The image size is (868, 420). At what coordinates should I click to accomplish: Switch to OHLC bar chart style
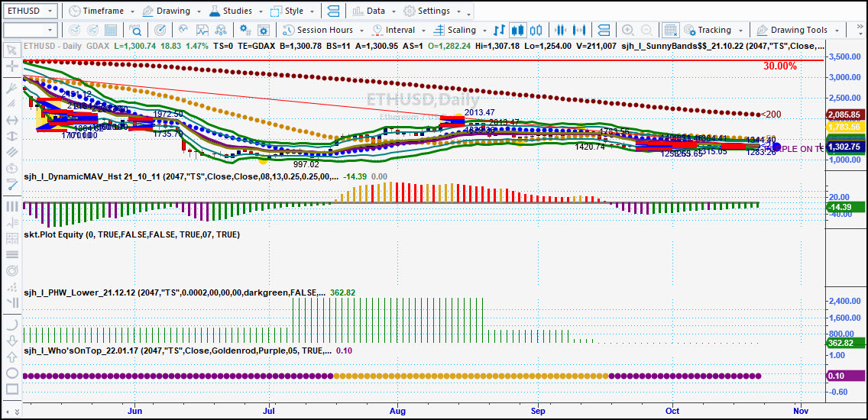click(x=499, y=30)
